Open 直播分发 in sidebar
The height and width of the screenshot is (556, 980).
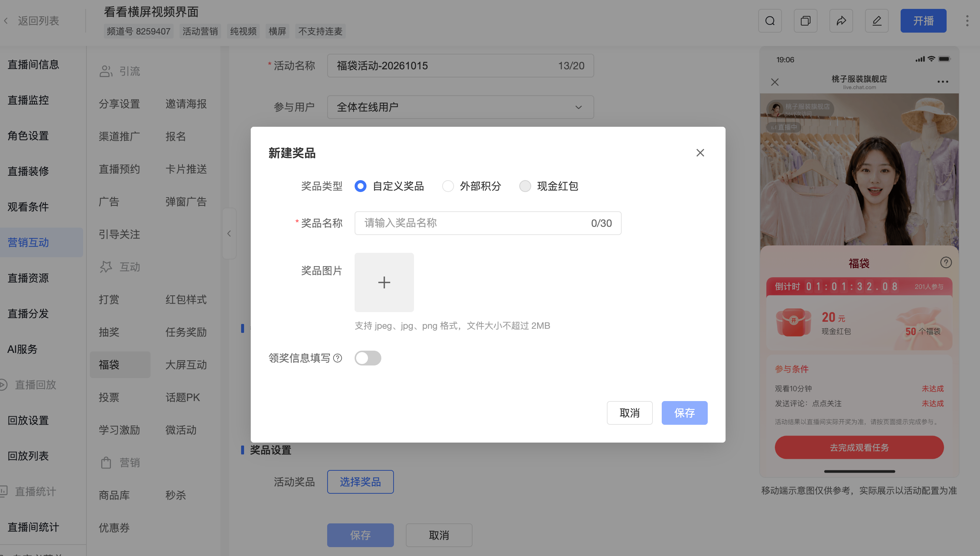tap(28, 314)
